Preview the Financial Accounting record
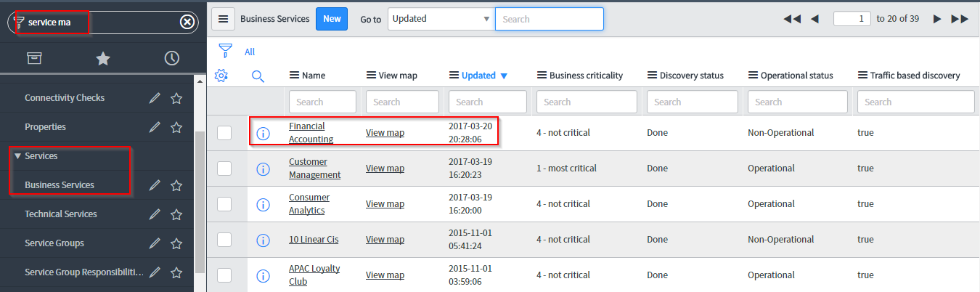The image size is (980, 292). point(264,133)
